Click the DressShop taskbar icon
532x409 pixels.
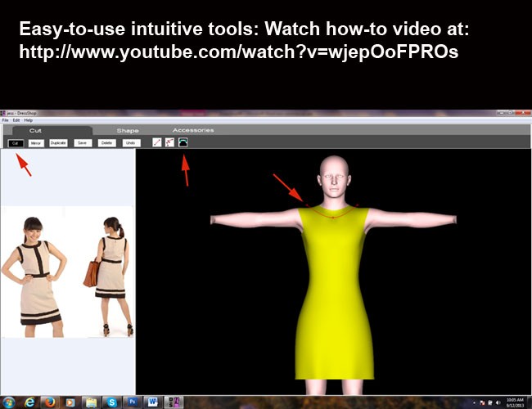tap(174, 402)
